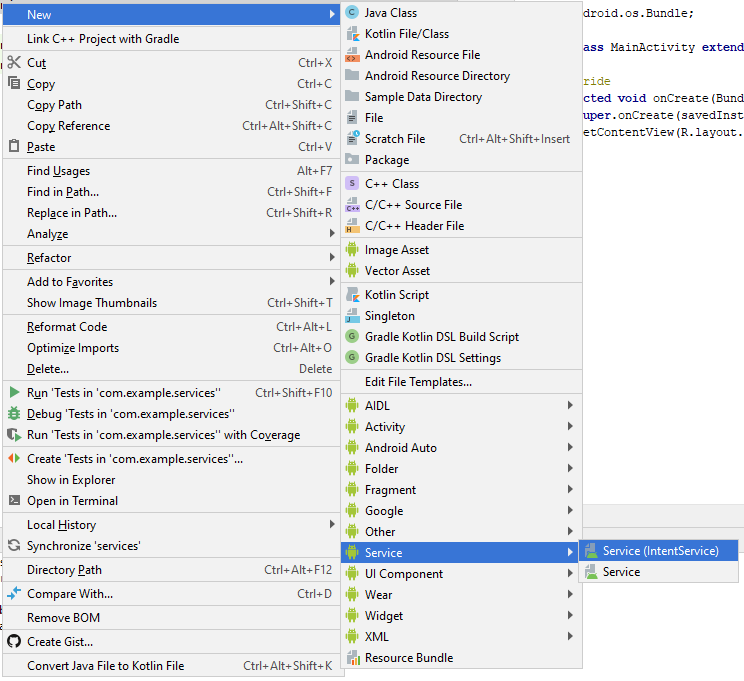Viewport: 744px width, 681px height.
Task: Click the C/C++ Header File icon
Action: pyautogui.click(x=352, y=226)
